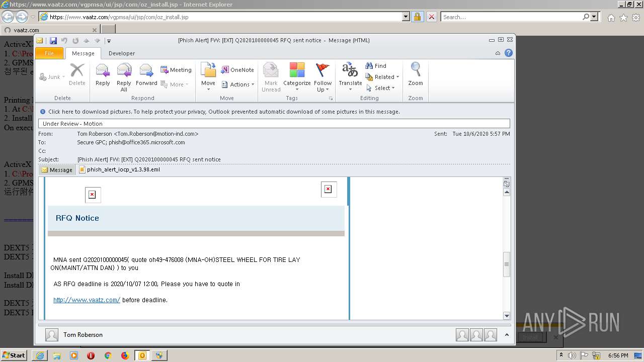
Task: Click the http://www.vaatz.com/ link
Action: 87,300
